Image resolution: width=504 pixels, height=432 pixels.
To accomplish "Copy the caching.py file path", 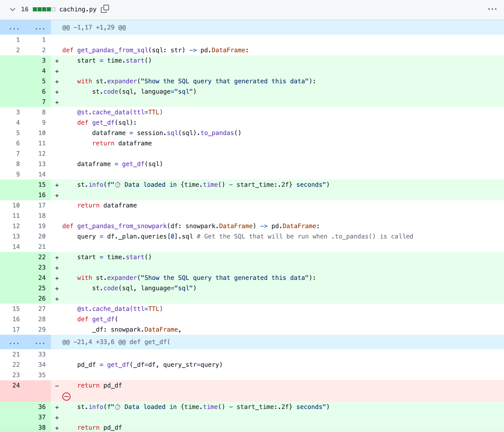I will [x=105, y=9].
